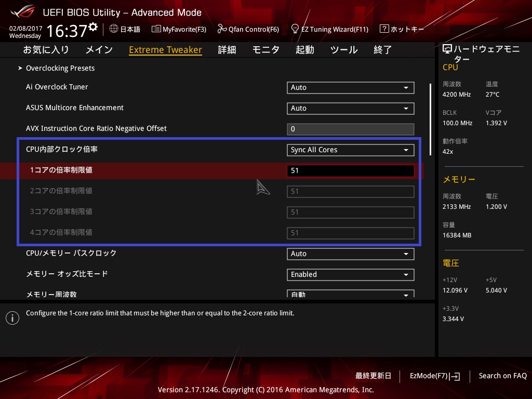Click the EZ Tuning Wizard bulb icon
This screenshot has height=399, width=532.
(295, 29)
